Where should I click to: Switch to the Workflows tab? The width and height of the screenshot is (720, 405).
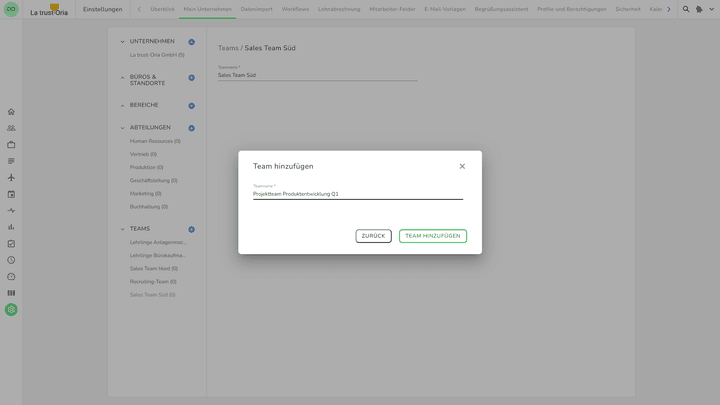click(x=295, y=9)
